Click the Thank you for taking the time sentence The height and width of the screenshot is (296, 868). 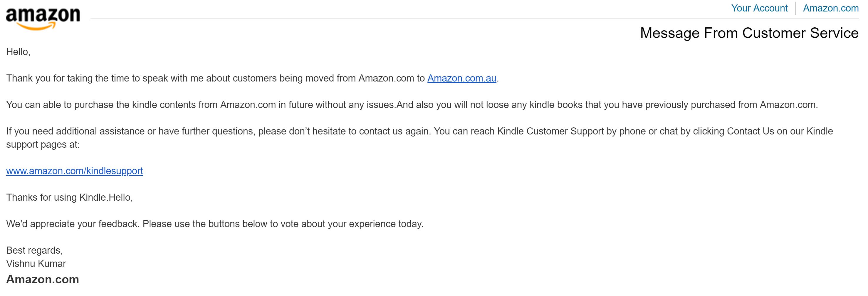click(x=252, y=78)
